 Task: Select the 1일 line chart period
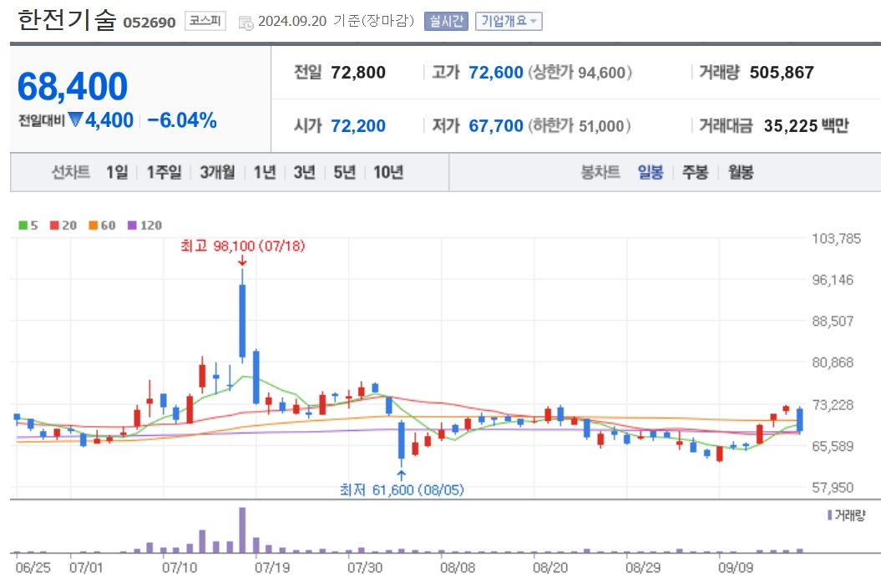pos(117,172)
